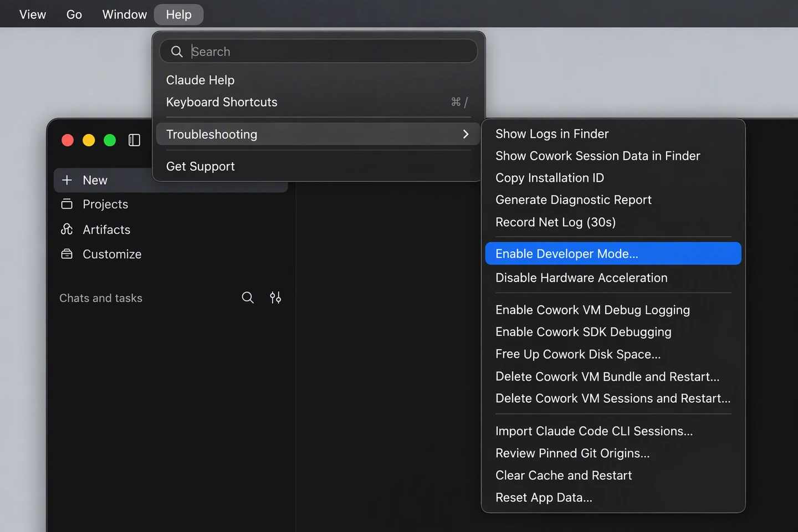Choose Show Cowork Session Data in Finder
Viewport: 798px width, 532px height.
pos(613,156)
